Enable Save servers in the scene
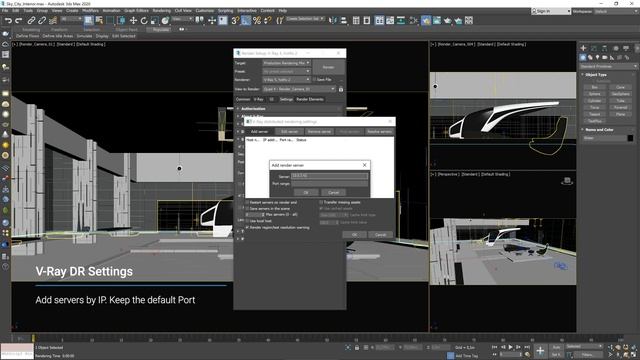 pos(247,209)
